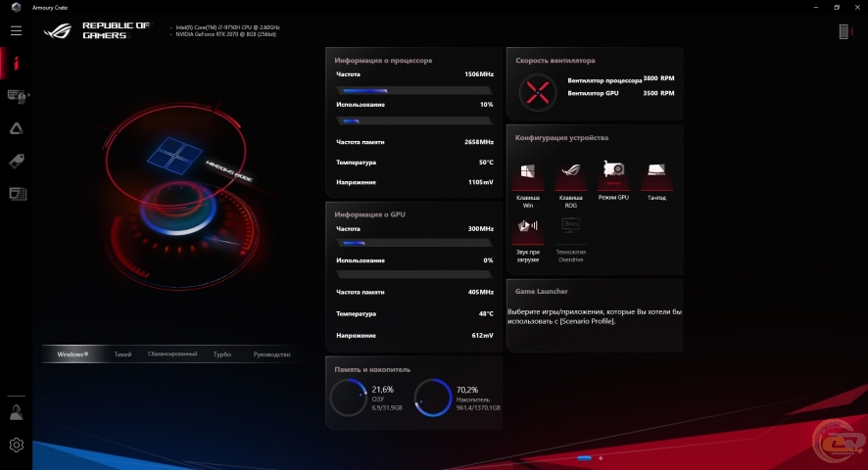Image resolution: width=868 pixels, height=470 pixels.
Task: Click the CPU usage (Использование) progress bar
Action: pyautogui.click(x=414, y=120)
